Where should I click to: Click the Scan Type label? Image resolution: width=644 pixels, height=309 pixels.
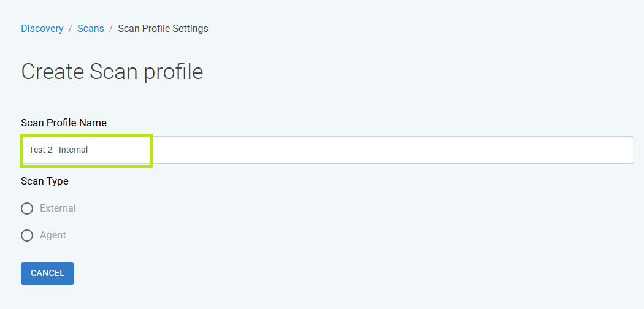(x=45, y=181)
